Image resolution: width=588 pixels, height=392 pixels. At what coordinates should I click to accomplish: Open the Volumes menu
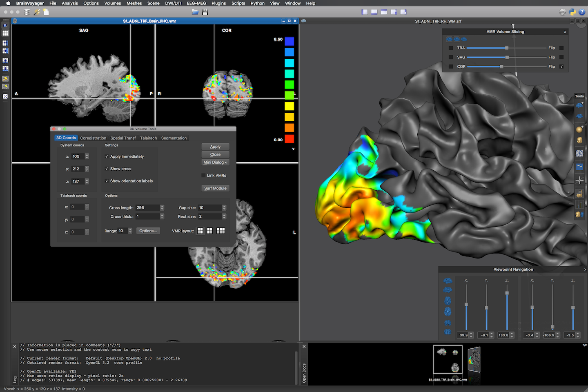[x=112, y=3]
